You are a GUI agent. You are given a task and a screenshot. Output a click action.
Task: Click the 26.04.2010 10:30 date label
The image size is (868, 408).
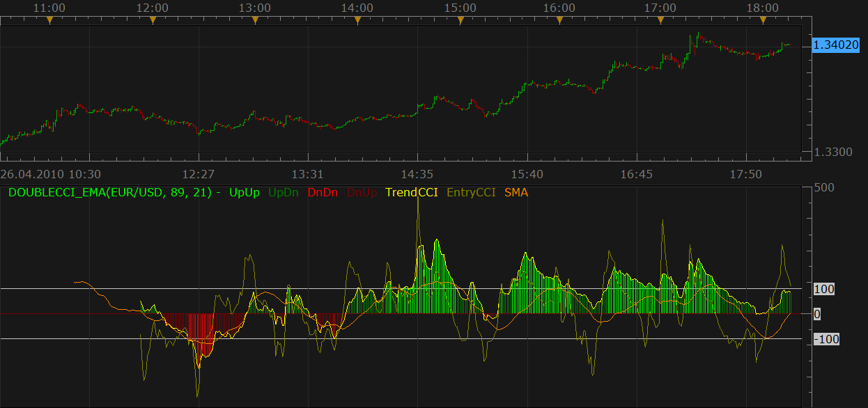(x=51, y=173)
